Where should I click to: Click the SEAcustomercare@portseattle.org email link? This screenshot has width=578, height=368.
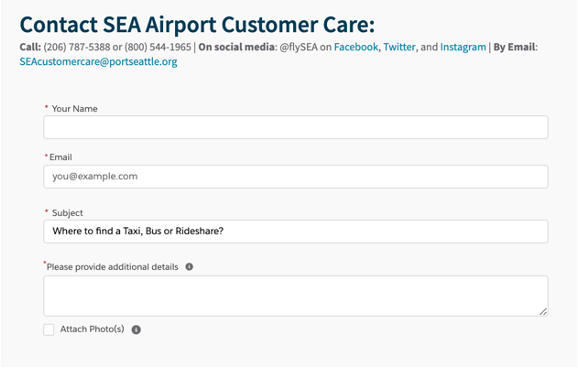pyautogui.click(x=98, y=62)
